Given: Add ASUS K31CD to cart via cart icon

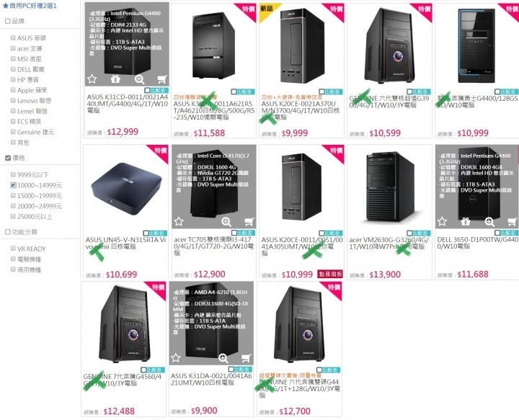Looking at the screenshot, I should click(162, 79).
